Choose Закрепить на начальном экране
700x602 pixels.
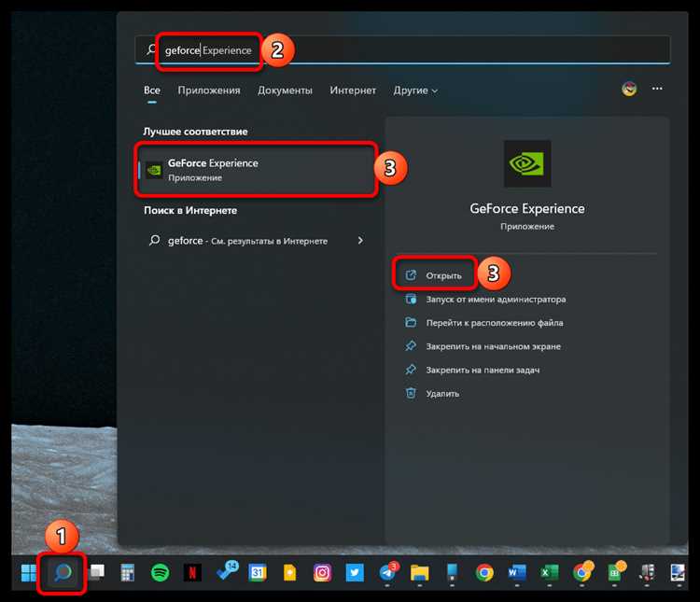tap(483, 346)
